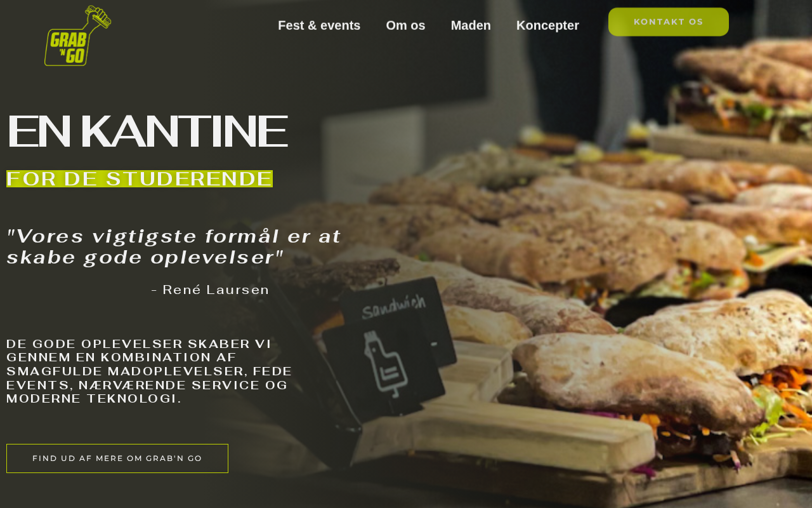Click the highlighted FOR DE STUDERENDE text

[x=140, y=179]
